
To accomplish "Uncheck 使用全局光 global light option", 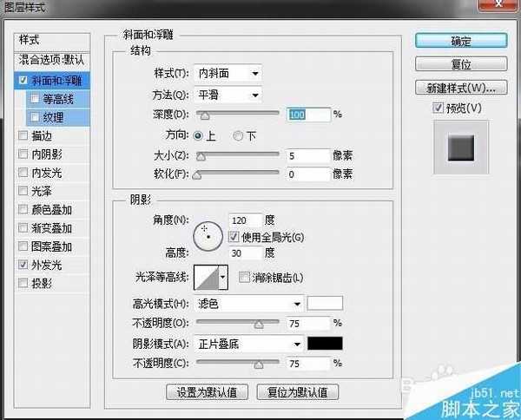I will coord(233,236).
